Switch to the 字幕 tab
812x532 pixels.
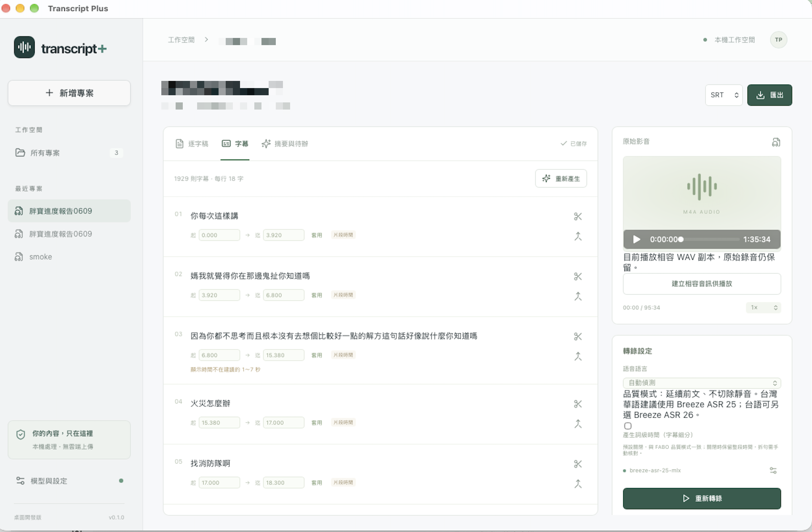pyautogui.click(x=235, y=144)
